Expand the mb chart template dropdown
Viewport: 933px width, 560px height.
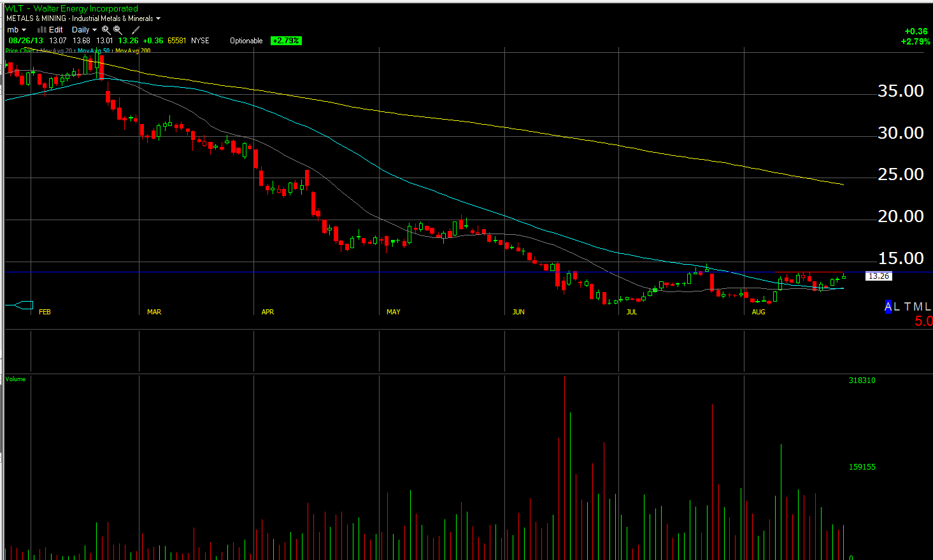pyautogui.click(x=17, y=30)
